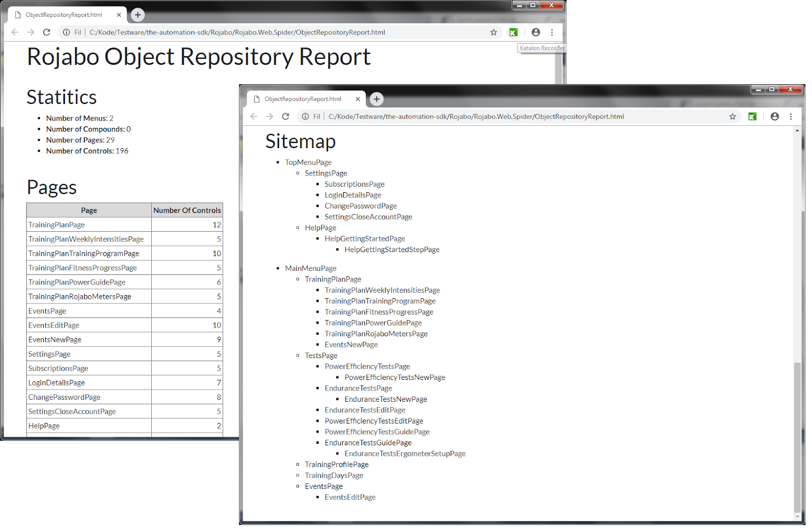Reload the page in front Sitemap window
The image size is (812, 529).
tap(286, 116)
